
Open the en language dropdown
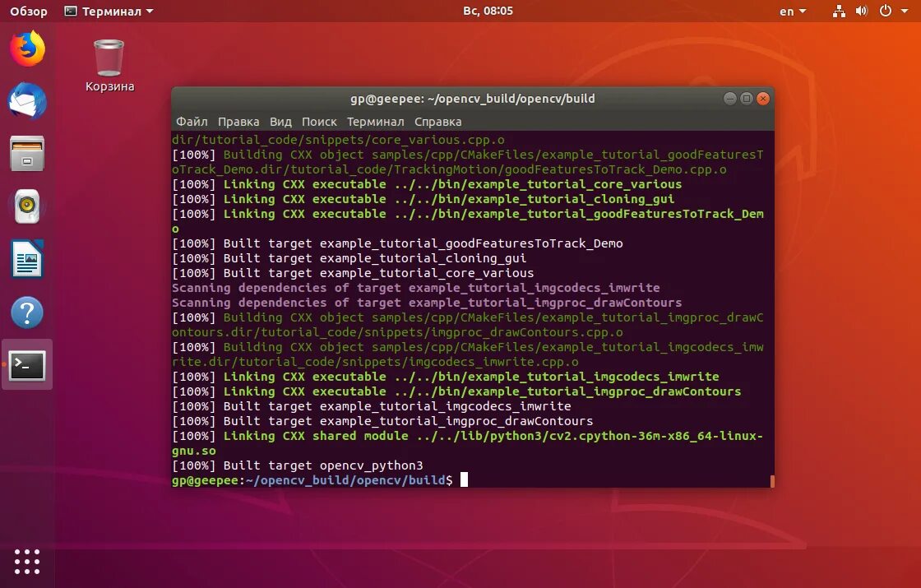click(793, 12)
